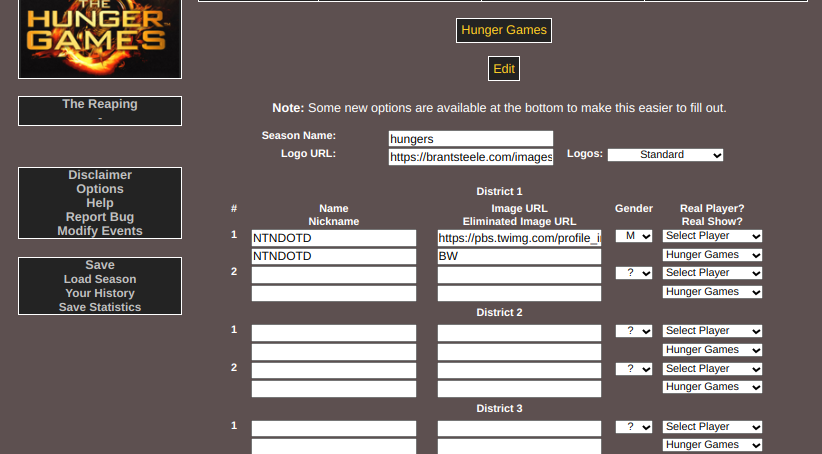The image size is (822, 454).
Task: Open District 2 tribute 2 Select Player dropdown
Action: [x=712, y=369]
